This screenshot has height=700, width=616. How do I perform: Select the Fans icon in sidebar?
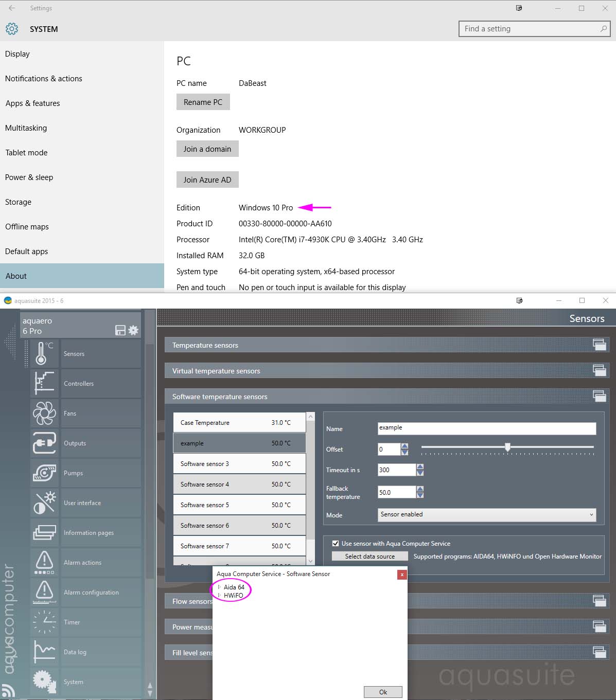[x=44, y=414]
